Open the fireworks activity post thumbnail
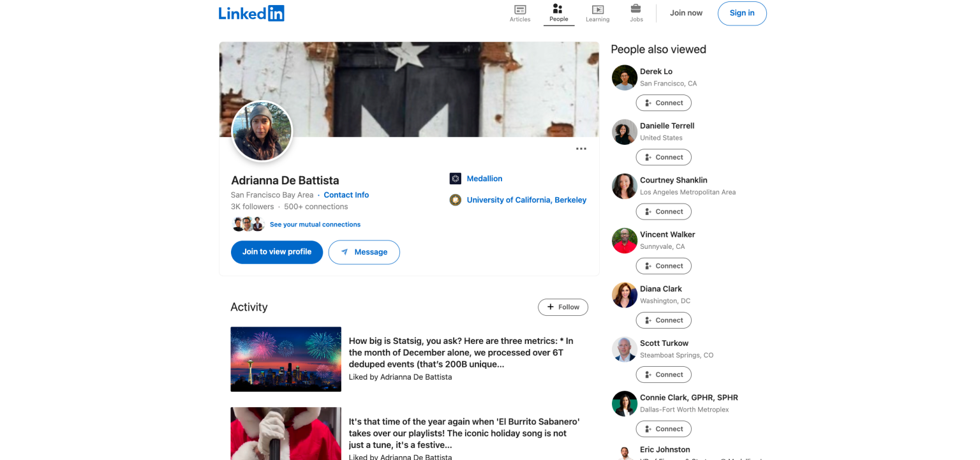980x460 pixels. click(x=285, y=359)
